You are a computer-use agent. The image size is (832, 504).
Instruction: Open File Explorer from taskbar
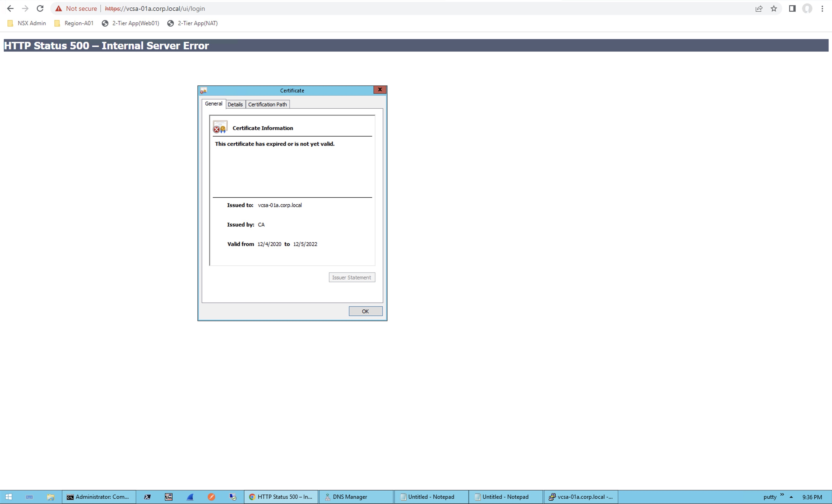[50, 497]
